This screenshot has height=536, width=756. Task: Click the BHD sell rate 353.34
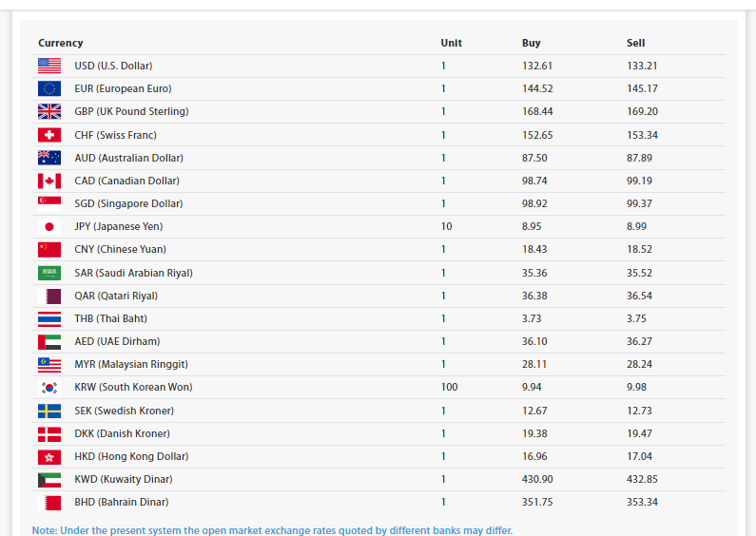[x=642, y=502]
